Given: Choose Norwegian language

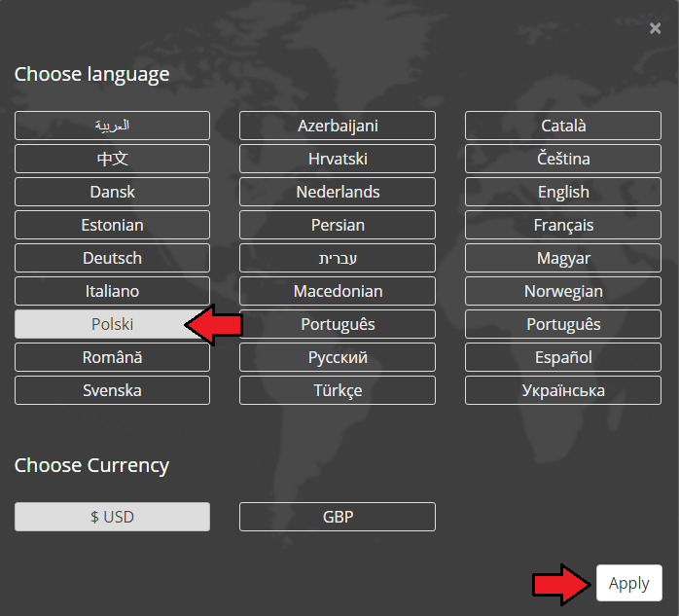Looking at the screenshot, I should click(x=563, y=291).
